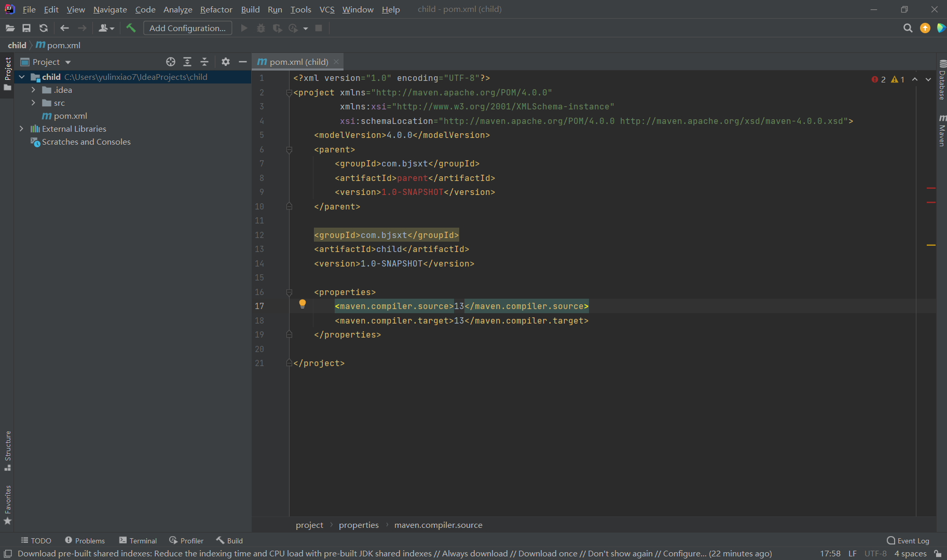Hide the Project panel with minus icon
Screen dimensions: 947x560
[x=242, y=62]
